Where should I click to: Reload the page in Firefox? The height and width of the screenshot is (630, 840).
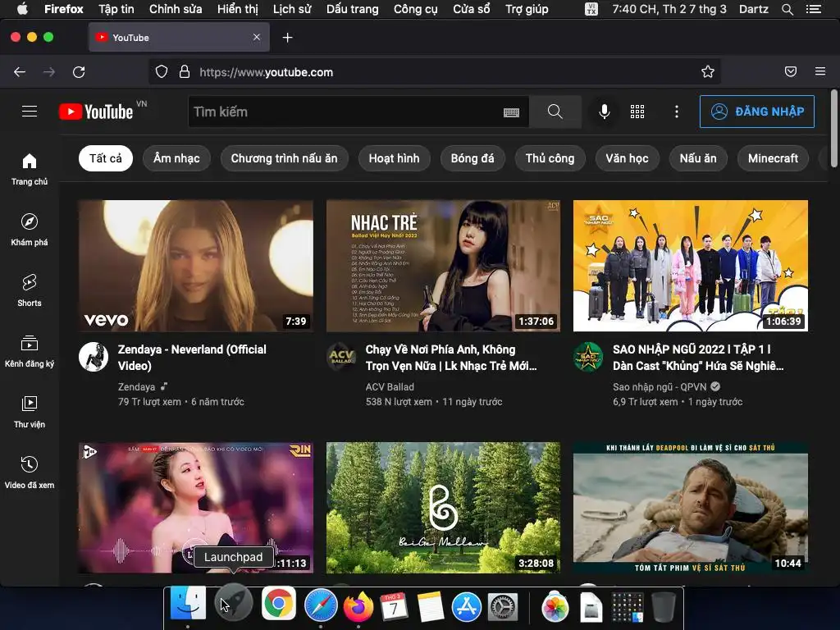pyautogui.click(x=79, y=72)
